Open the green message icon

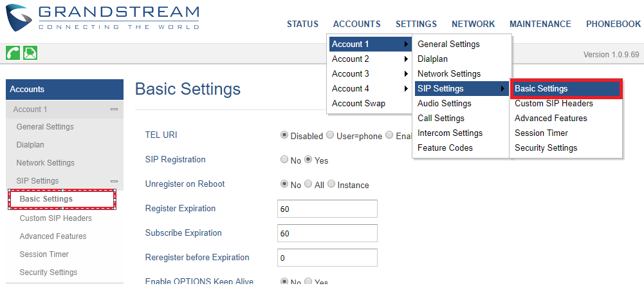[x=30, y=53]
